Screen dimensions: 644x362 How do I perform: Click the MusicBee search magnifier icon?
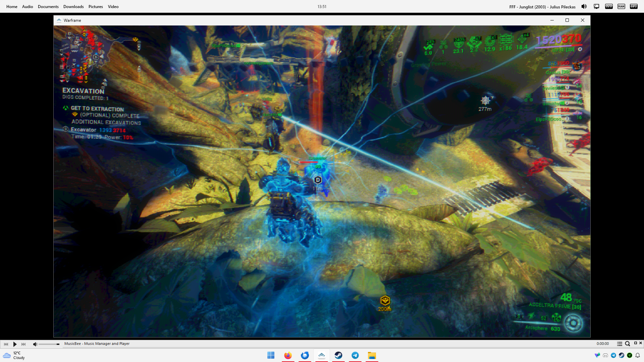[628, 344]
